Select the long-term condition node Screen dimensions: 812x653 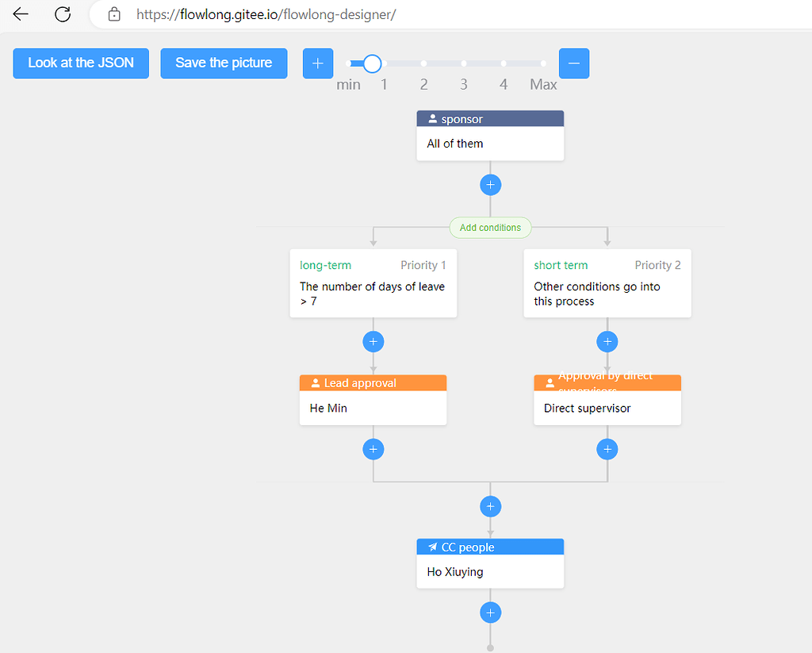(373, 283)
